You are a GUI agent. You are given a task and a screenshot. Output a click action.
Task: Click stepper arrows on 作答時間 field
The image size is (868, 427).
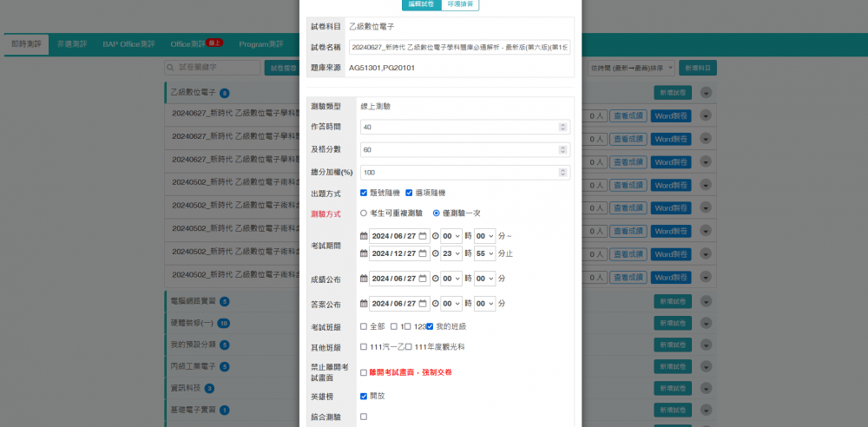point(562,127)
